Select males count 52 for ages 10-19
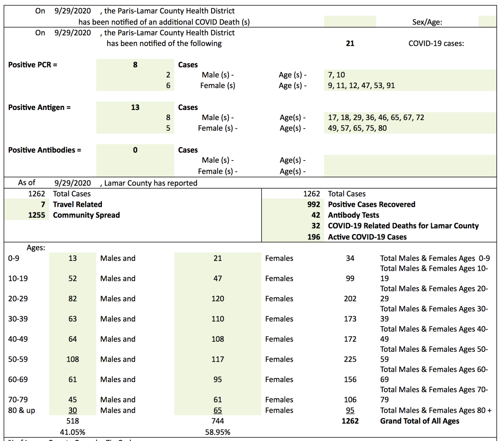The height and width of the screenshot is (441, 504). point(73,278)
